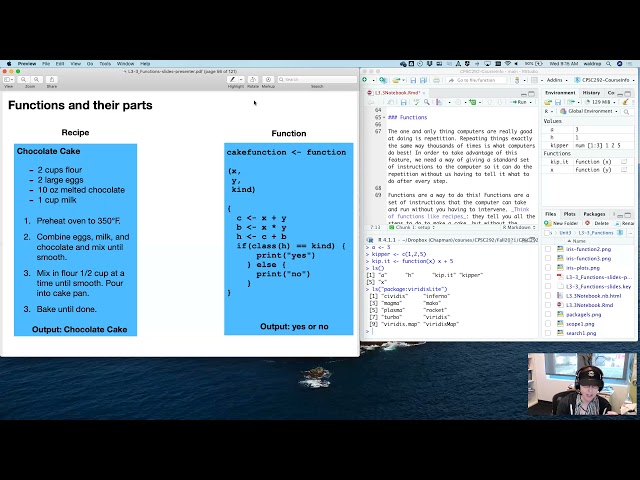Open the Run dropdown arrow
Viewport: 640px width, 480px height.
coord(531,102)
